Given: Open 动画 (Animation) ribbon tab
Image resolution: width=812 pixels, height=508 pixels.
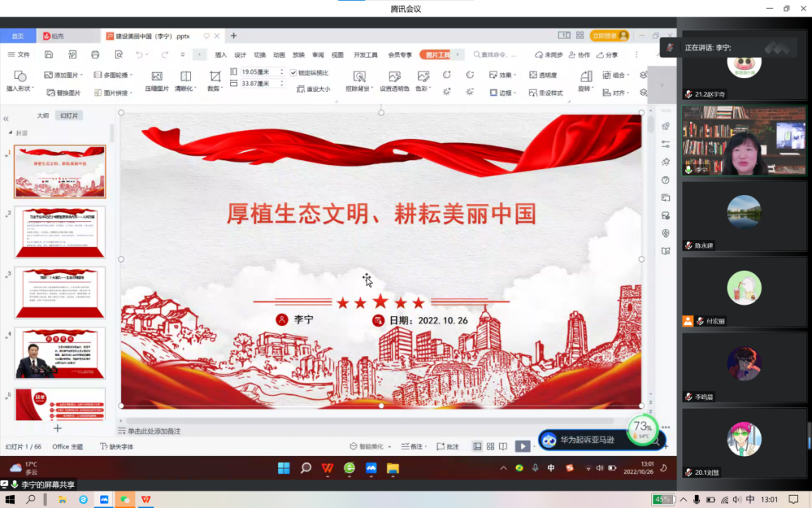Looking at the screenshot, I should pyautogui.click(x=279, y=55).
